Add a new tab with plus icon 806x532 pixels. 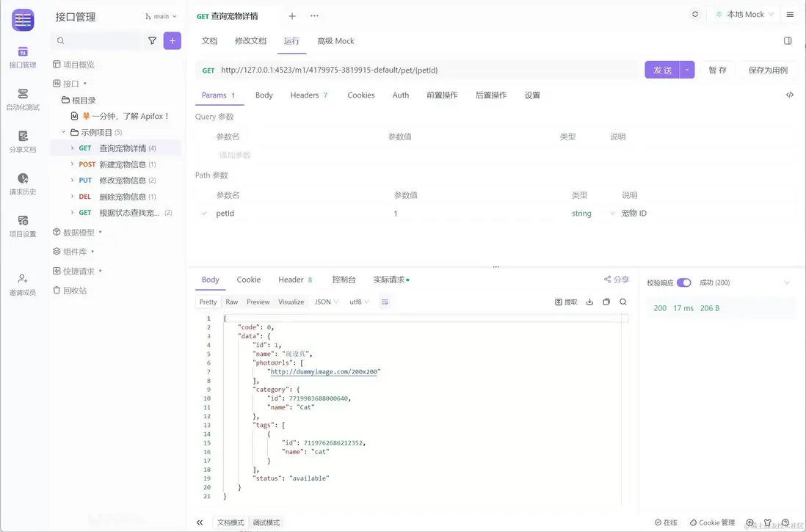(292, 16)
